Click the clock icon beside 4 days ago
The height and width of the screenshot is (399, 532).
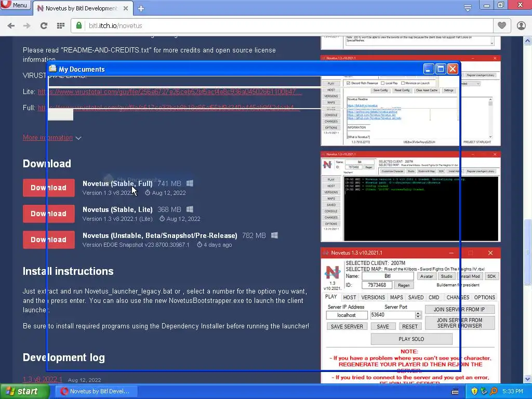(199, 245)
